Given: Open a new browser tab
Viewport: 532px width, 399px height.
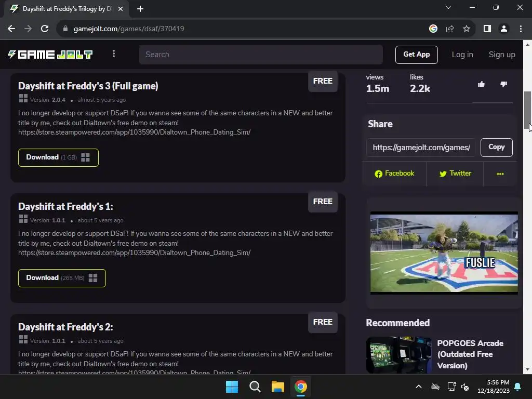Looking at the screenshot, I should coord(140,9).
